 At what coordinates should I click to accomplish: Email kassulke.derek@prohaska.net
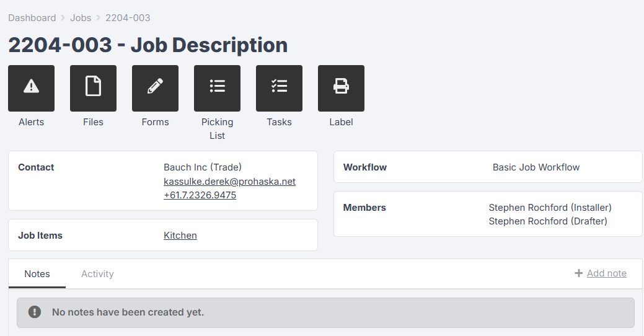pyautogui.click(x=229, y=182)
